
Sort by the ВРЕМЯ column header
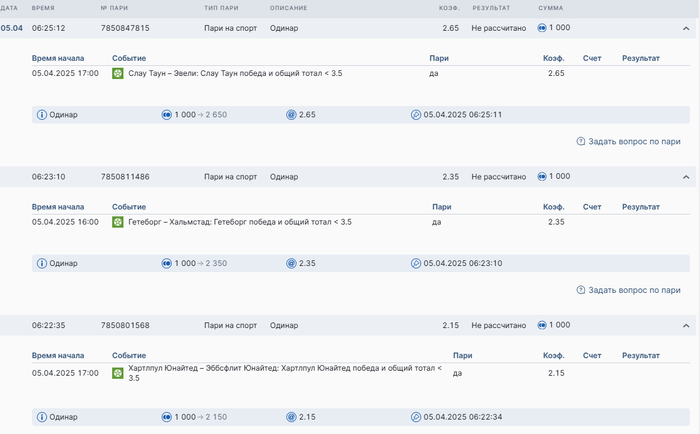43,8
